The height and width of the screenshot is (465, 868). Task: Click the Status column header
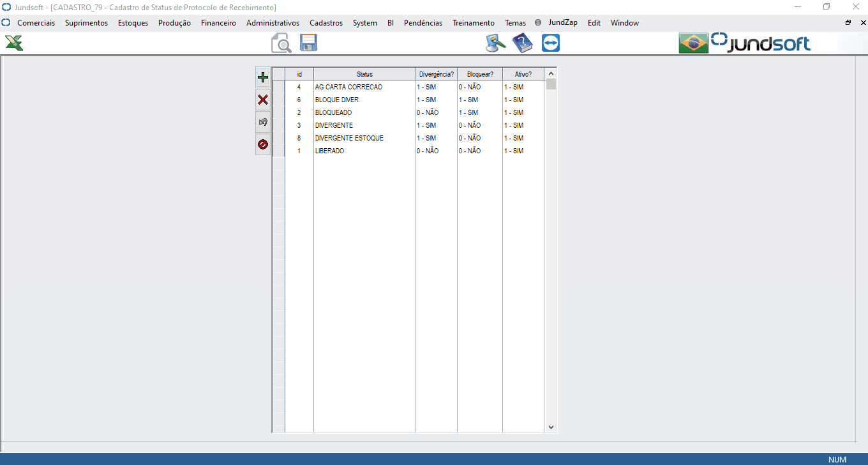click(364, 74)
